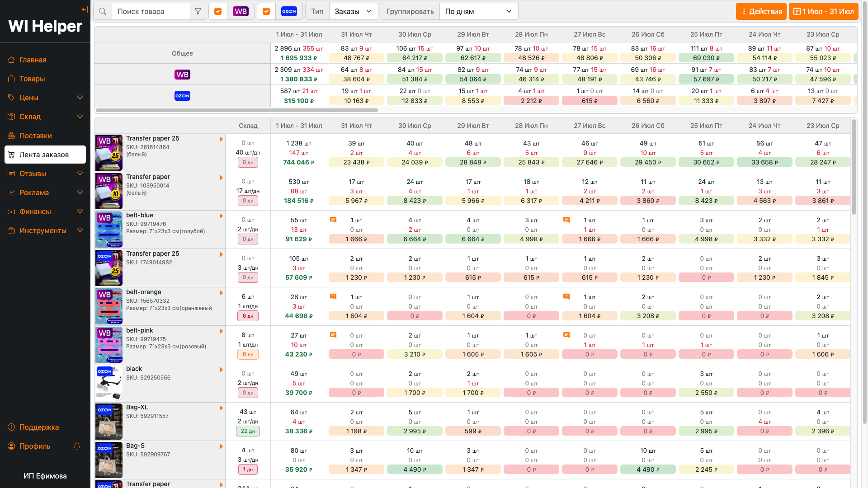Open Товары in the sidebar

point(32,79)
